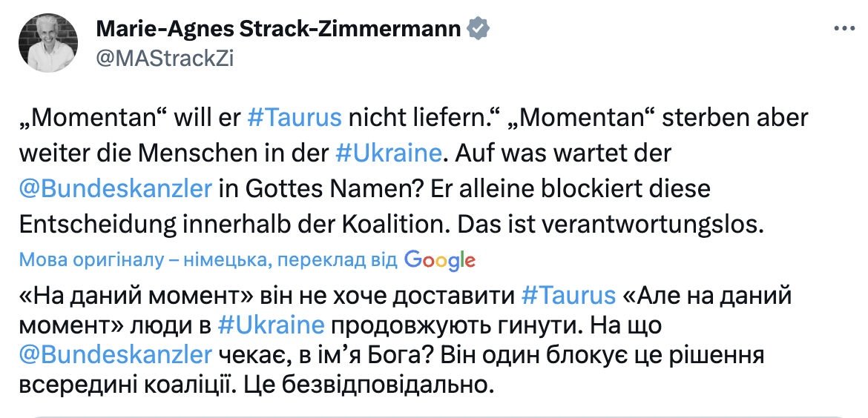This screenshot has height=418, width=868.
Task: Open #Ukraine hashtag in the Ukrainian translation
Action: (x=272, y=324)
